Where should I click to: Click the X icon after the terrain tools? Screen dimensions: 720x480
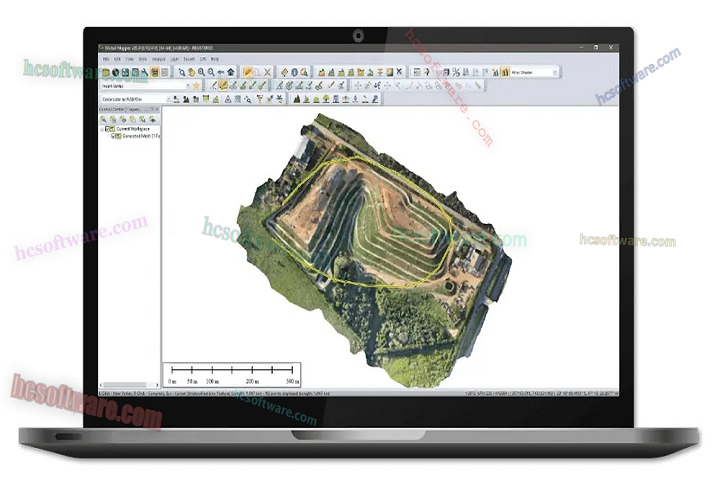click(x=399, y=72)
